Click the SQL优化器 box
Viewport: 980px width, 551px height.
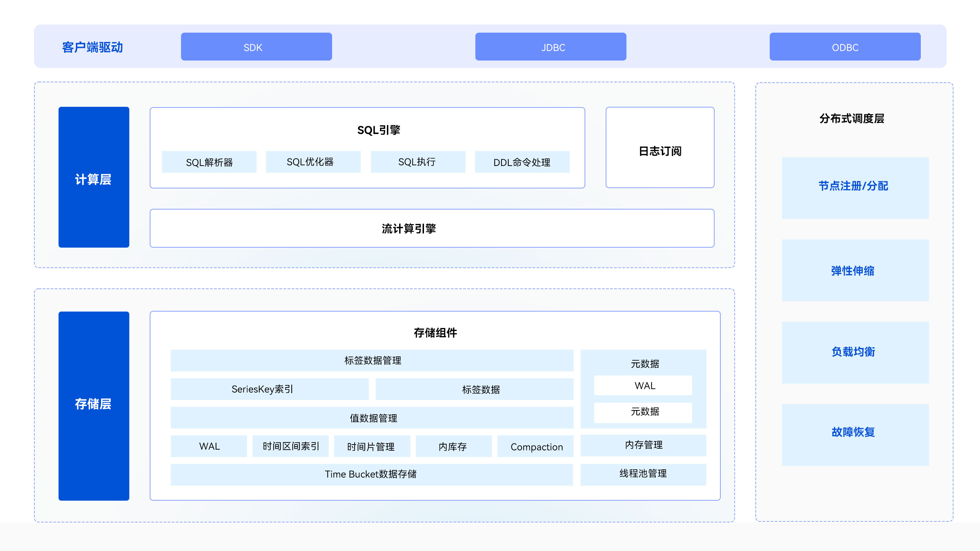coord(313,162)
